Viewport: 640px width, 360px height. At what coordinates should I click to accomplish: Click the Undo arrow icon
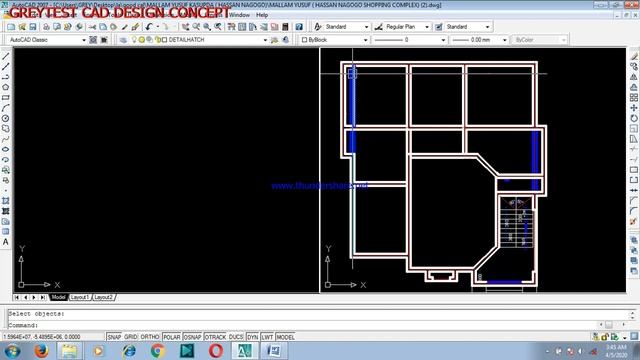pyautogui.click(x=149, y=27)
